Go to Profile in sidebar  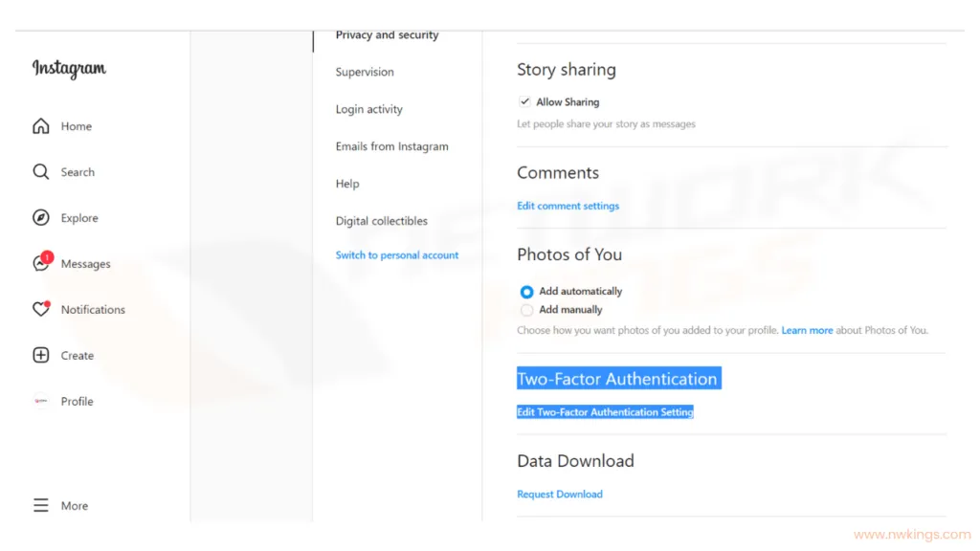tap(77, 401)
